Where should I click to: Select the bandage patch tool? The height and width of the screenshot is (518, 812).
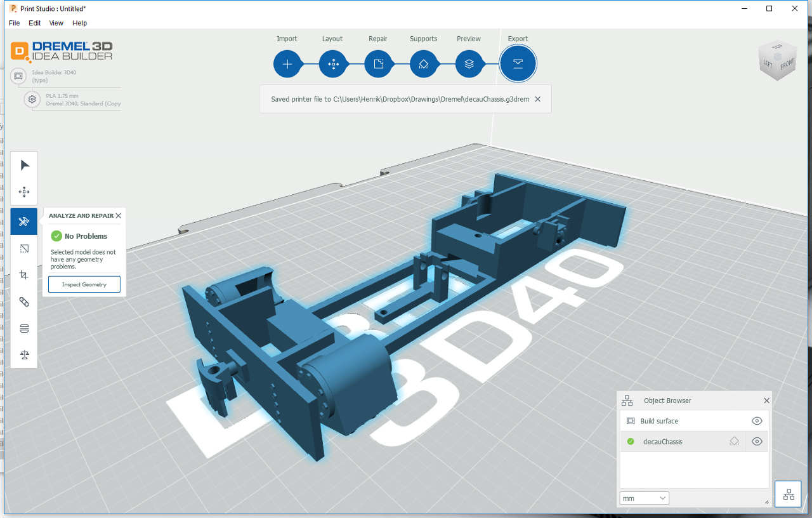24,302
